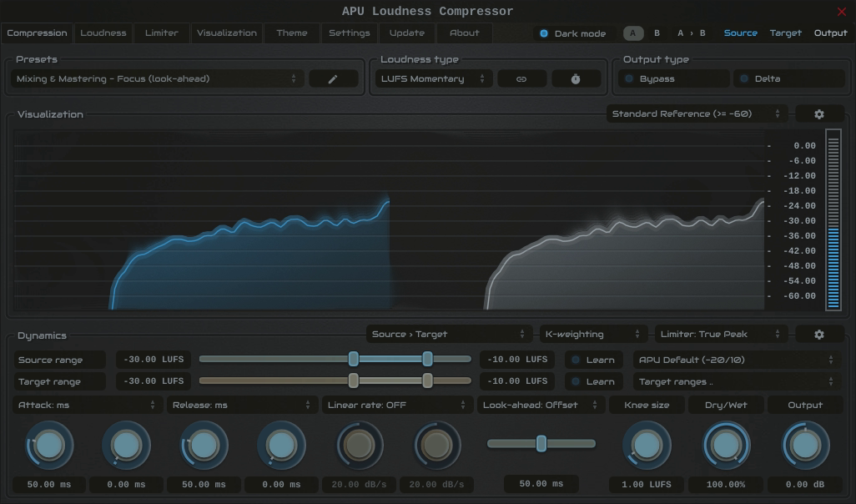Enable Delta output type
This screenshot has width=856, height=504.
point(789,79)
